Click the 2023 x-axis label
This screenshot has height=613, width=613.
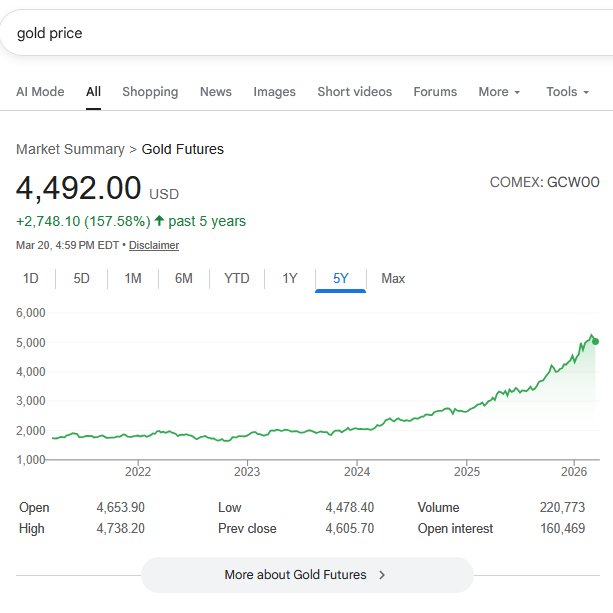(247, 471)
